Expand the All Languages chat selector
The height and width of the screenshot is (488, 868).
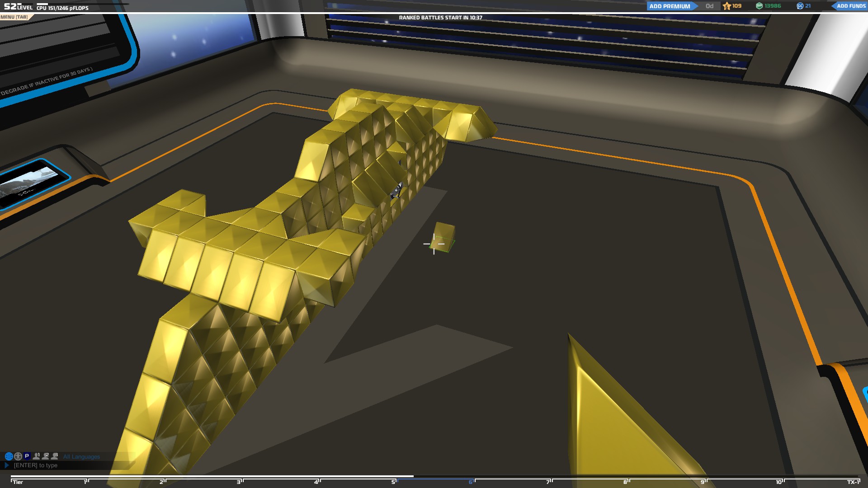(81, 457)
